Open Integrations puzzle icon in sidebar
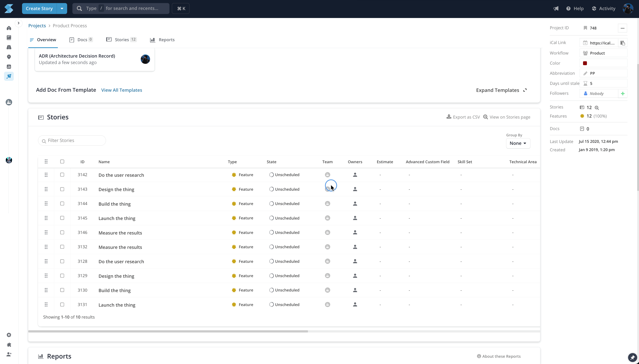The height and width of the screenshot is (364, 639). point(9,345)
